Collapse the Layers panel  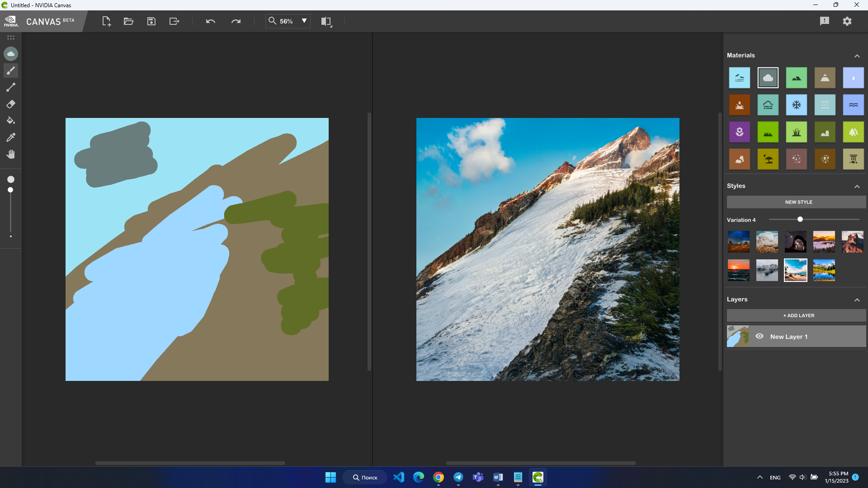tap(857, 300)
